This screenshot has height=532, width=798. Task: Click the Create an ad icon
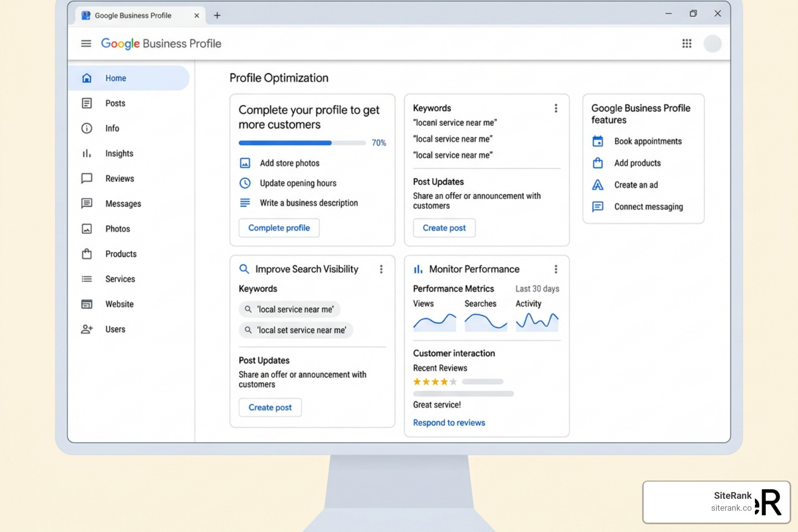(598, 185)
